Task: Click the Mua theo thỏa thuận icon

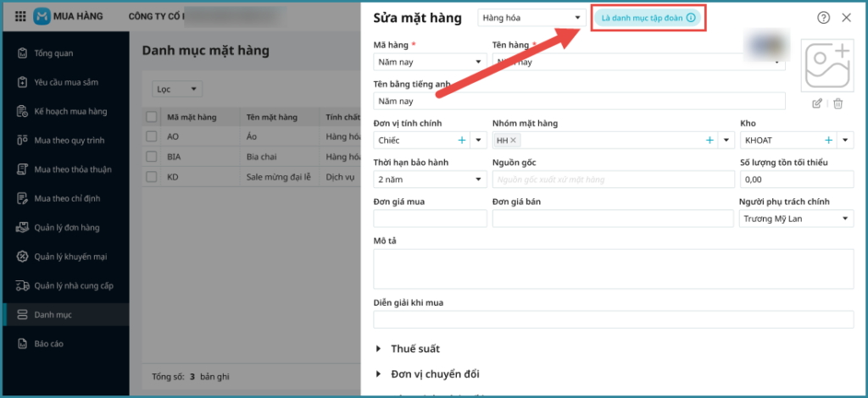Action: [x=22, y=169]
